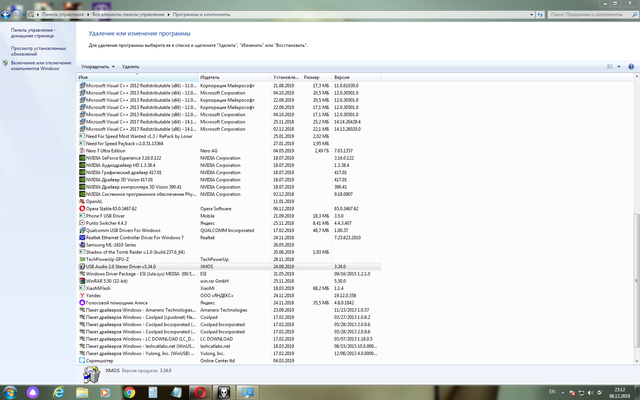Show hidden system tray icons
The height and width of the screenshot is (400, 640).
(x=563, y=393)
